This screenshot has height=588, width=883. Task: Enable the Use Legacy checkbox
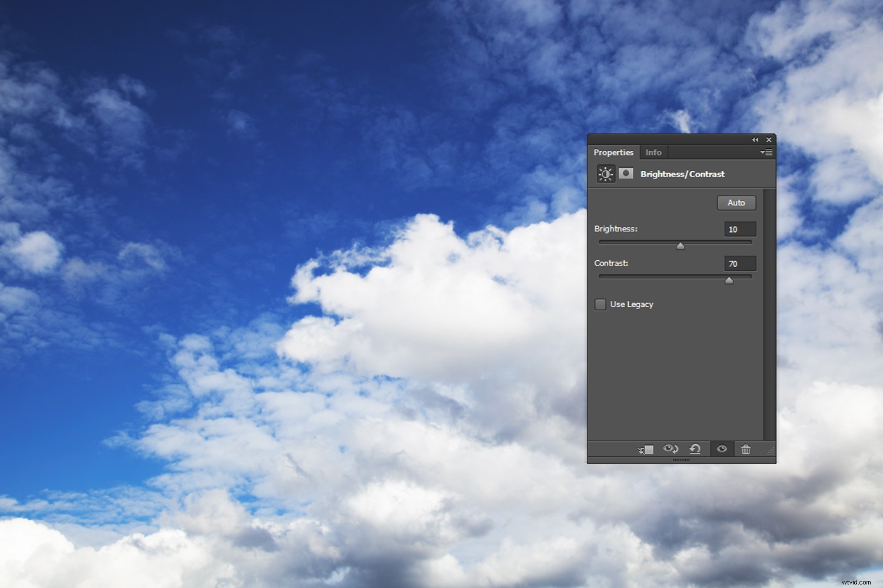point(600,304)
